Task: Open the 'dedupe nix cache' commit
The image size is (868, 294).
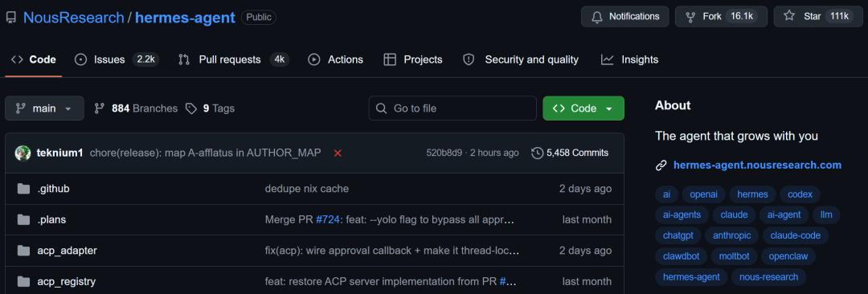Action: click(307, 189)
